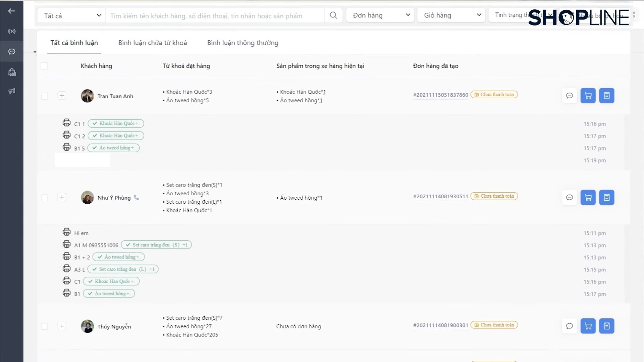The width and height of the screenshot is (644, 362).
Task: Check the Thúy Nguyễn row checkbox
Action: [44, 326]
